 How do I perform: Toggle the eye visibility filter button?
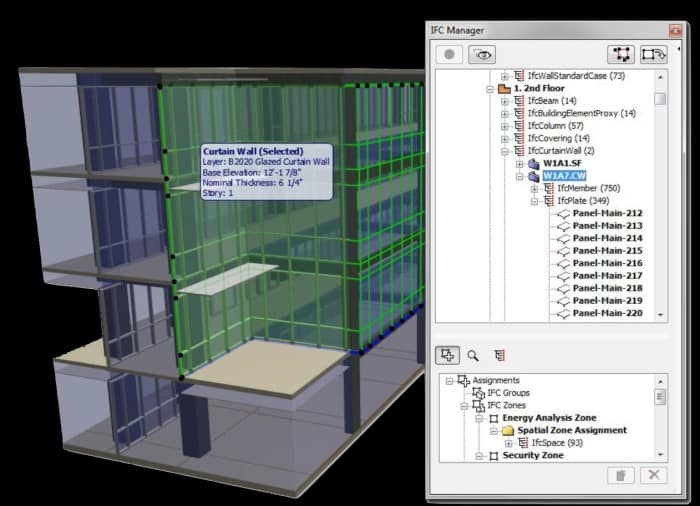tap(482, 54)
